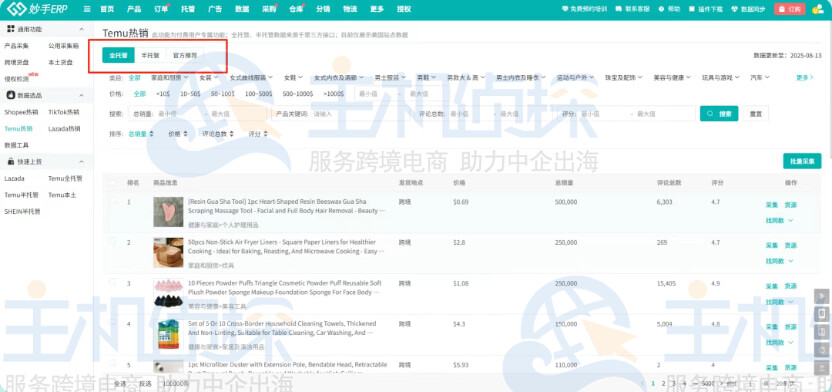Click the 搜索 button
Screen dimensions: 832x392
point(719,114)
